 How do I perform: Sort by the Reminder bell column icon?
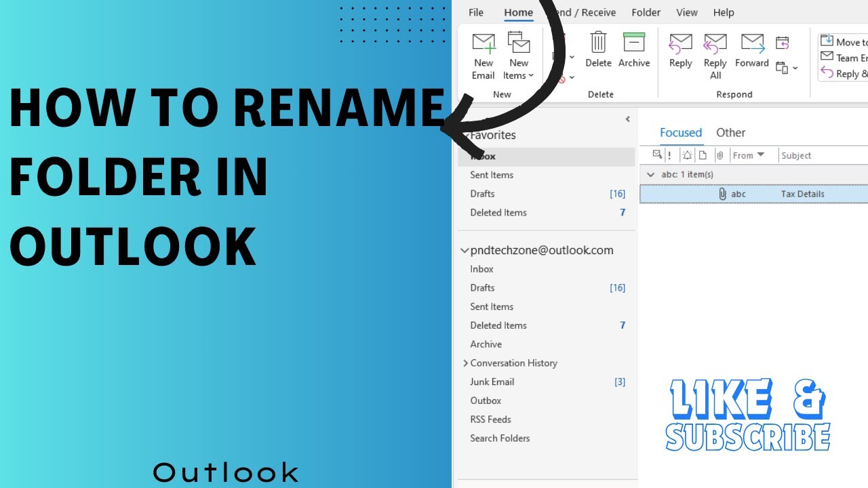(x=687, y=155)
